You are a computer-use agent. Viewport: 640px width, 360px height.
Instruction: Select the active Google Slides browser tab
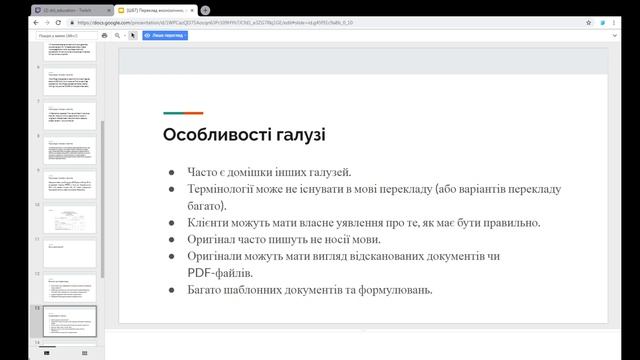[156, 10]
